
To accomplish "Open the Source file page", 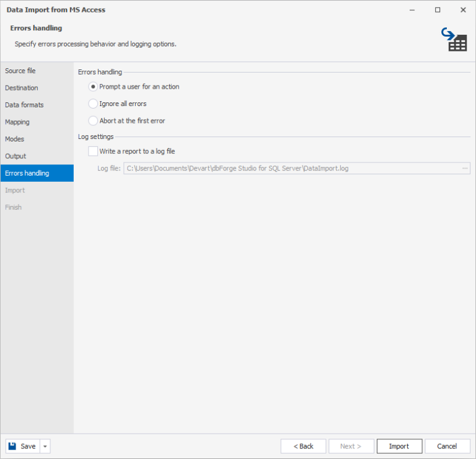I will [x=20, y=71].
